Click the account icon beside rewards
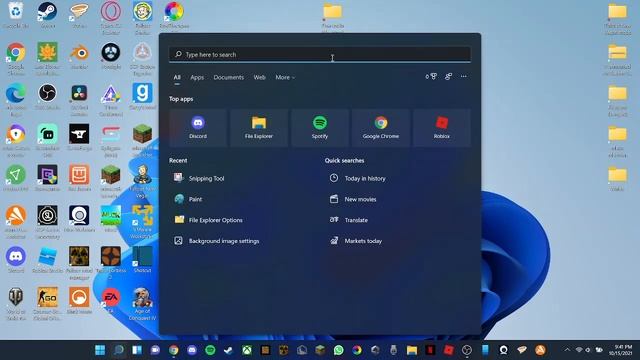The image size is (640, 360). pos(449,76)
